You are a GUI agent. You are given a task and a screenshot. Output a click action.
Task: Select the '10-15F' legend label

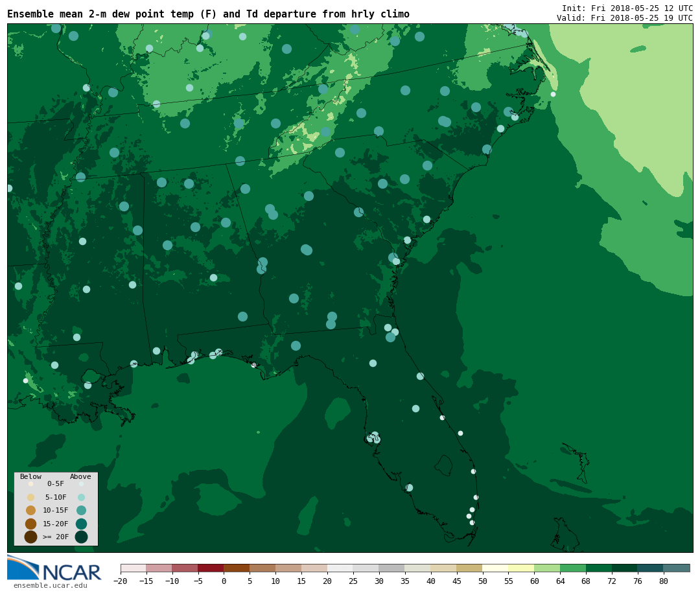56,510
